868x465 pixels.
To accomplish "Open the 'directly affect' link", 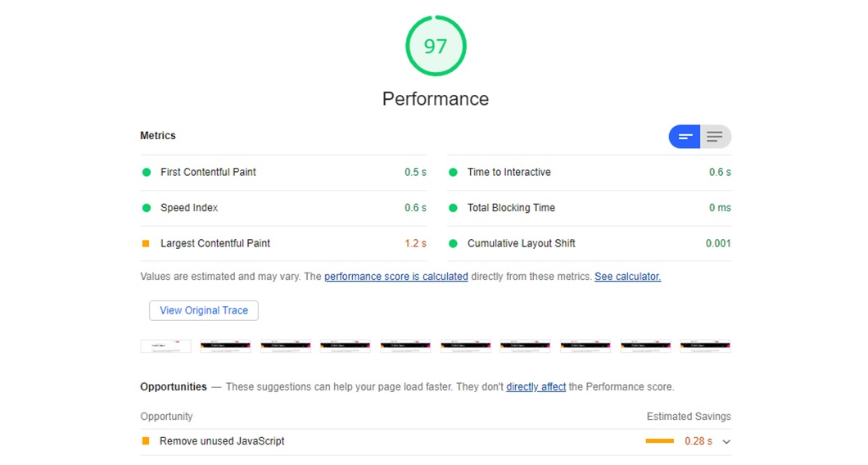I will pos(536,387).
